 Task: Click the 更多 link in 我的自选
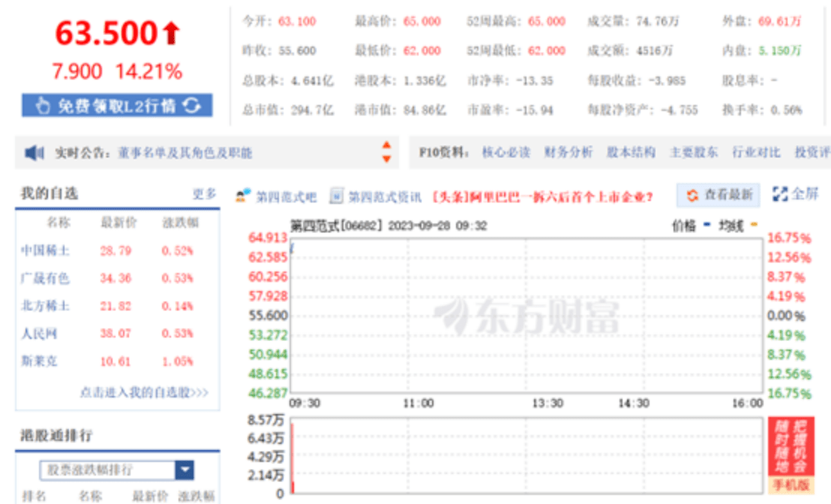point(205,194)
